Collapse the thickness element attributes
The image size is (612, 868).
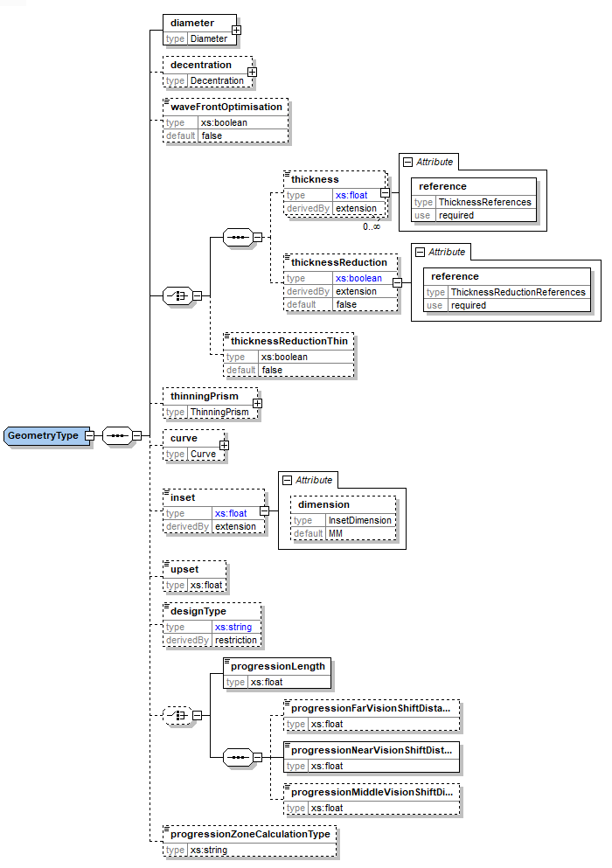click(385, 194)
